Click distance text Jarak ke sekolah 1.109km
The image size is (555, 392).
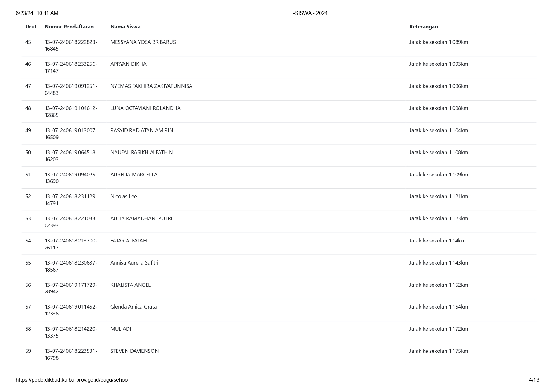[439, 175]
